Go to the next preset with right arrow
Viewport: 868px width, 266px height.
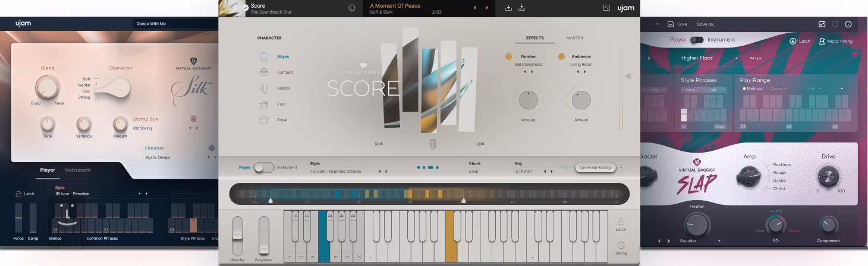pos(487,8)
